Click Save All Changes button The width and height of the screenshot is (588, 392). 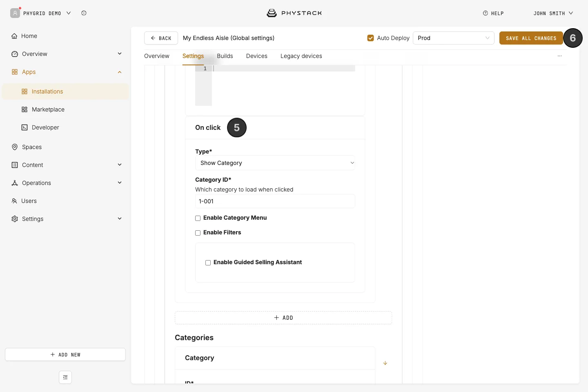(x=531, y=38)
